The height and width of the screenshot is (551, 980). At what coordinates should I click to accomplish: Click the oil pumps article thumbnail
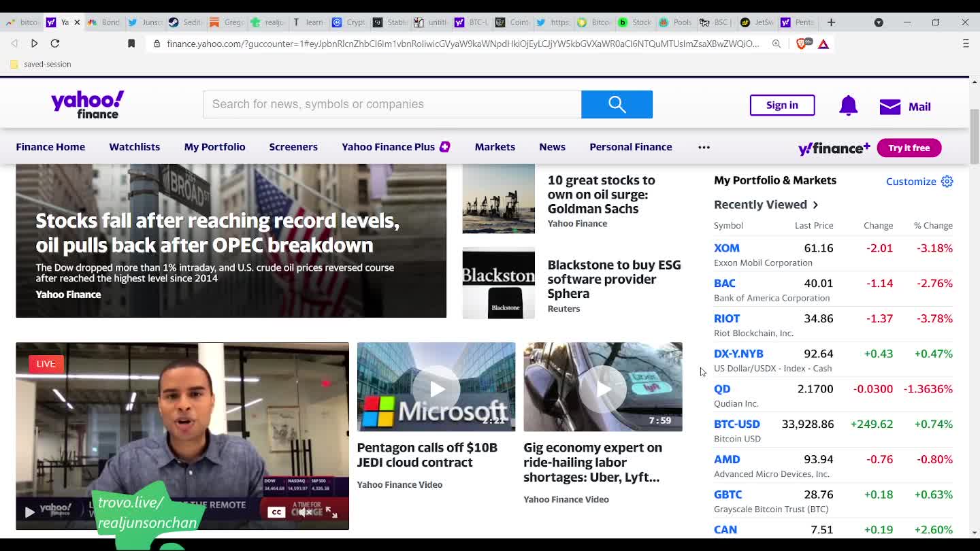tap(498, 199)
